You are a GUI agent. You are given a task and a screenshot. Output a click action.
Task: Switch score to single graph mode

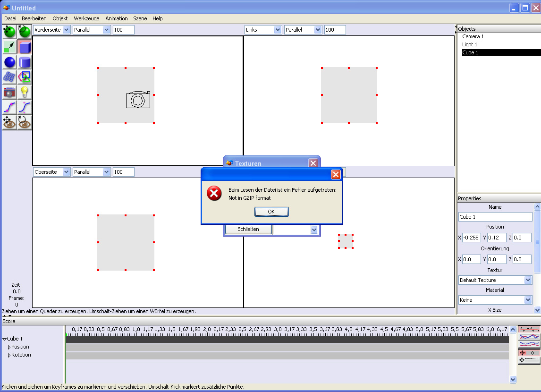coord(529,336)
